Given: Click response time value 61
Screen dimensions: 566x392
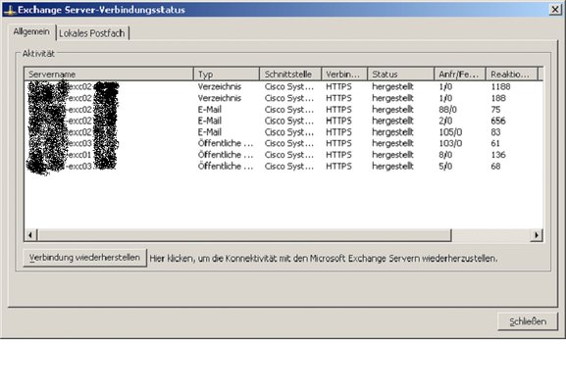Looking at the screenshot, I should click(495, 143).
